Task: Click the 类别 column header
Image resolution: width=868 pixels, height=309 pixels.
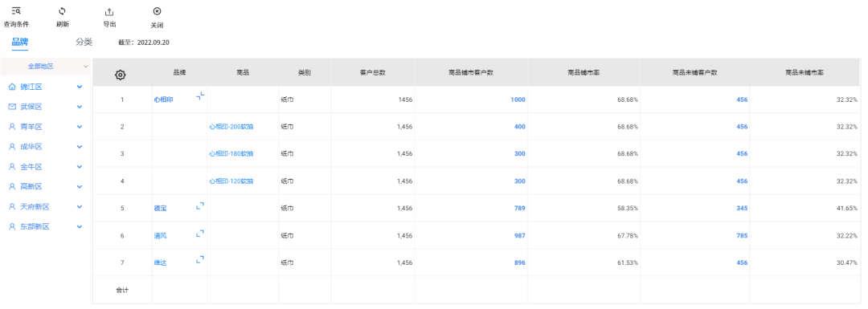Action: coord(305,72)
